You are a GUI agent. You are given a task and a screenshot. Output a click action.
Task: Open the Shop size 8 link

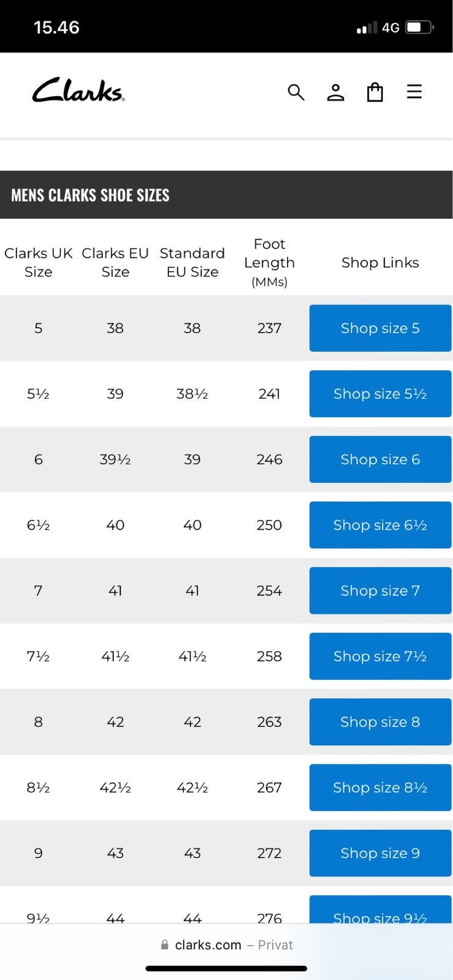pos(380,722)
